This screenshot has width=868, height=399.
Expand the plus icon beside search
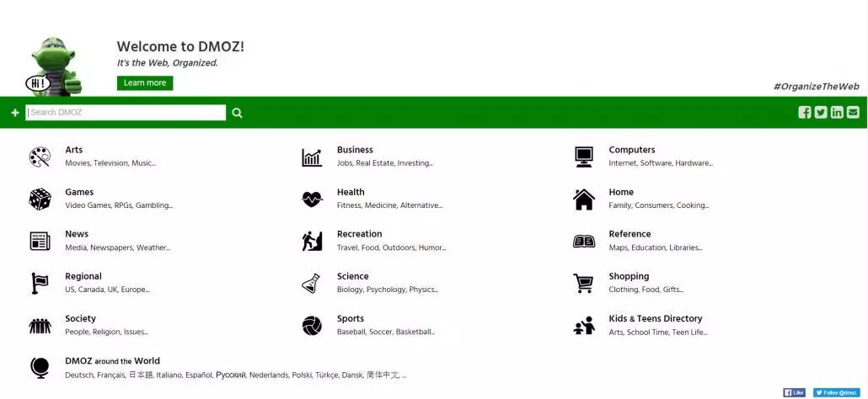(15, 113)
